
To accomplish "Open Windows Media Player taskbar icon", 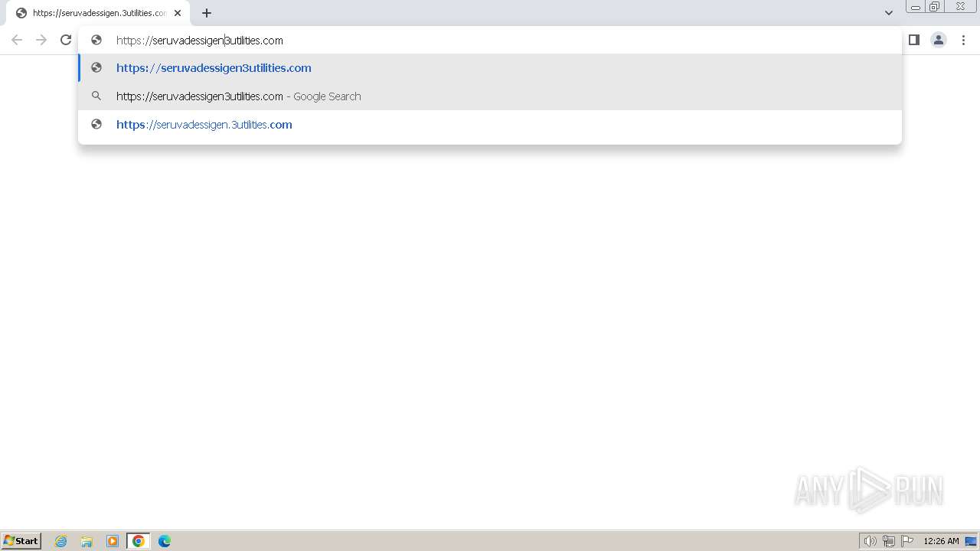I will pyautogui.click(x=113, y=541).
